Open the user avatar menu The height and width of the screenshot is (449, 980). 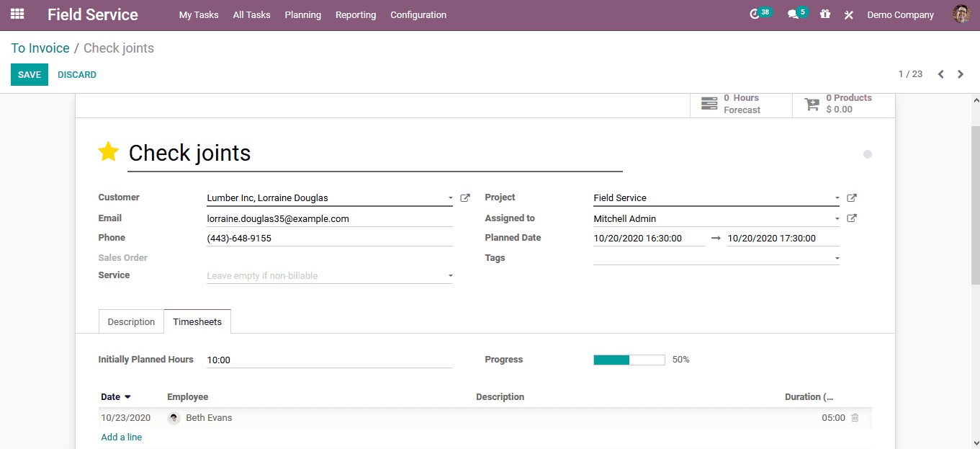(x=961, y=14)
